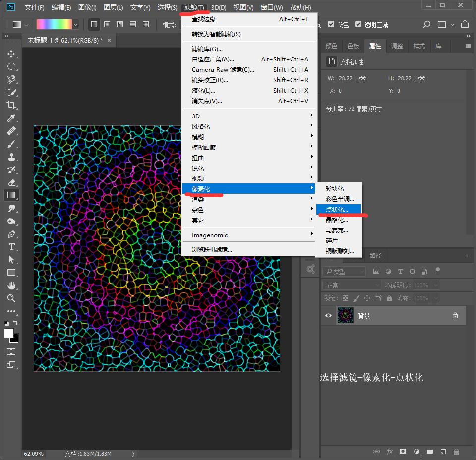The image size is (476, 460).
Task: Expand the 模糊 blur submenu
Action: [x=248, y=137]
